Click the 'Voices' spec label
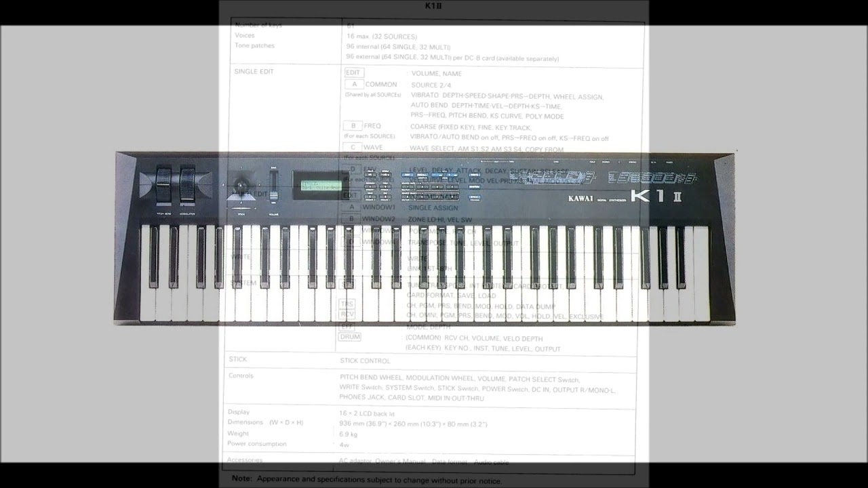Viewport: 868px width, 488px height. point(245,35)
